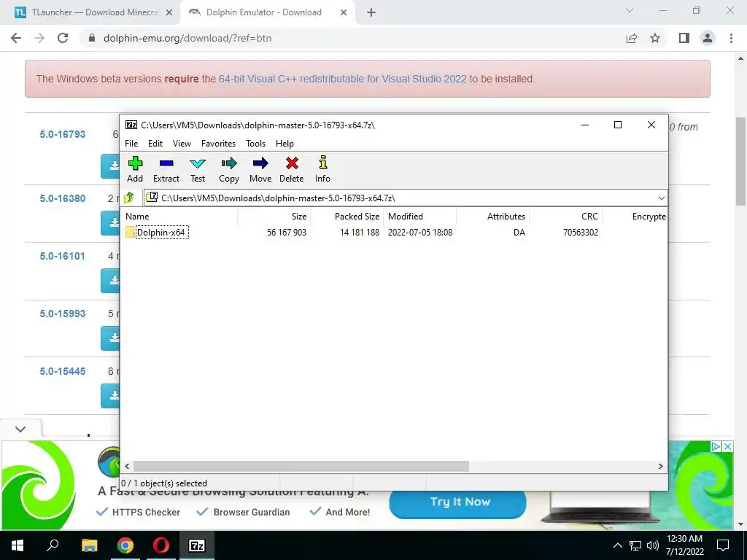Close the TLauncher browser tab
The height and width of the screenshot is (560, 747).
(x=169, y=12)
